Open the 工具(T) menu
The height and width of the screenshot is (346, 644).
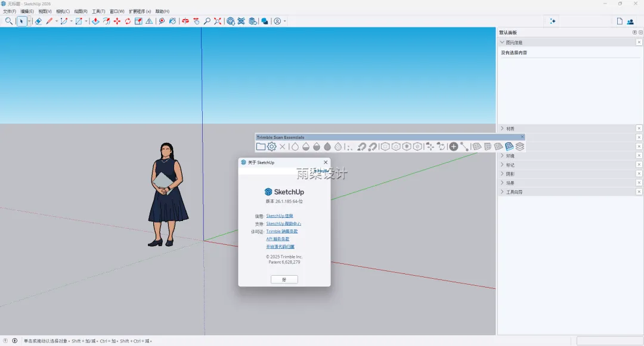coord(98,11)
